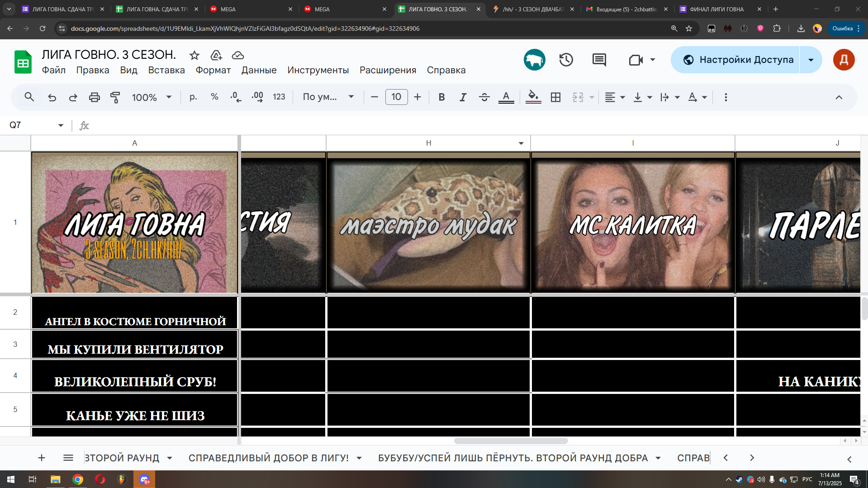This screenshot has height=488, width=868.
Task: Add a new sheet
Action: pos(42,458)
